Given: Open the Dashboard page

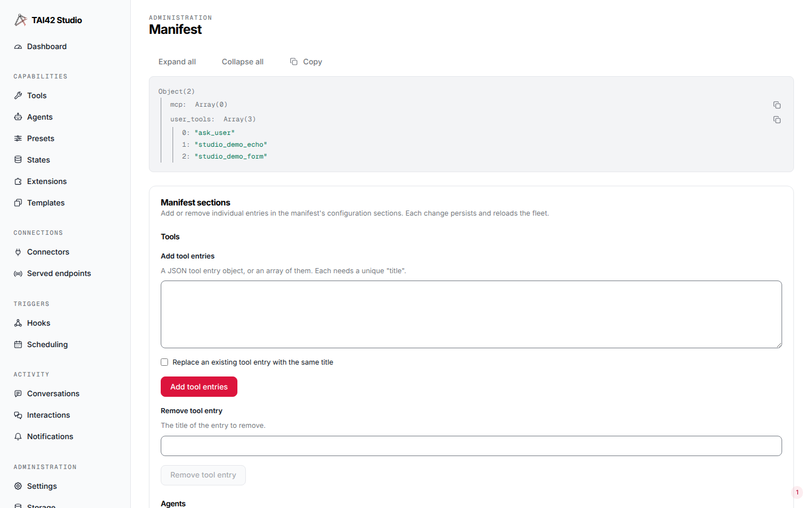Looking at the screenshot, I should click(x=47, y=47).
